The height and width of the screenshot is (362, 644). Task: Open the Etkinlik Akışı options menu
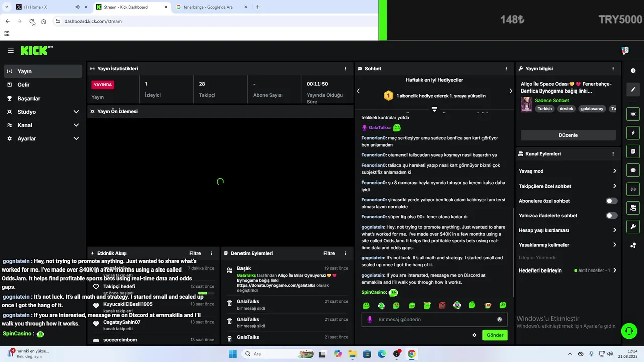(211, 253)
